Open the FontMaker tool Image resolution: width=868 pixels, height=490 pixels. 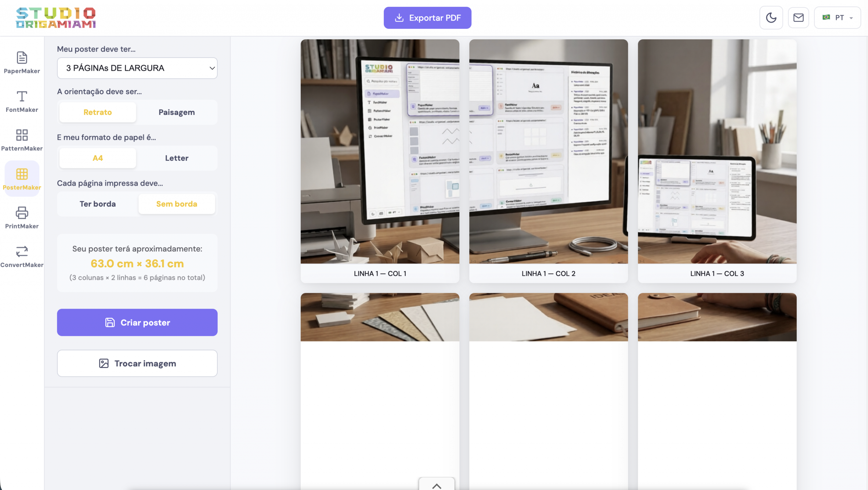tap(22, 101)
